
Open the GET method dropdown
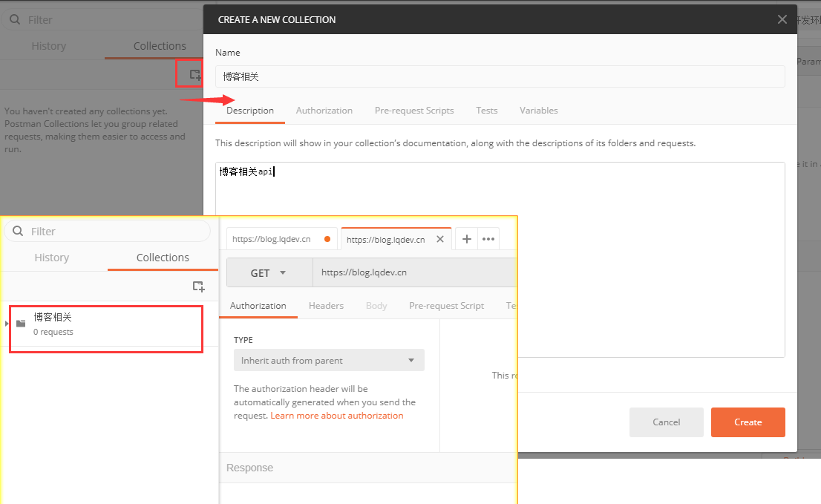coord(269,272)
